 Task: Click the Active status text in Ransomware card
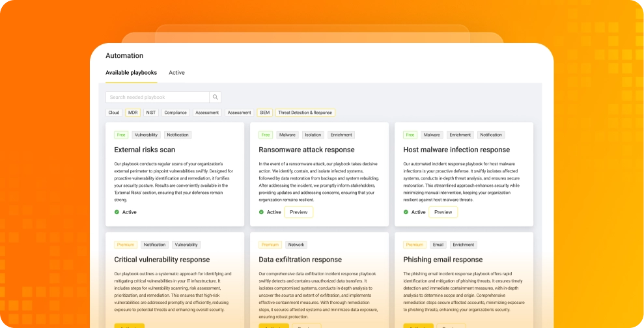coord(274,212)
